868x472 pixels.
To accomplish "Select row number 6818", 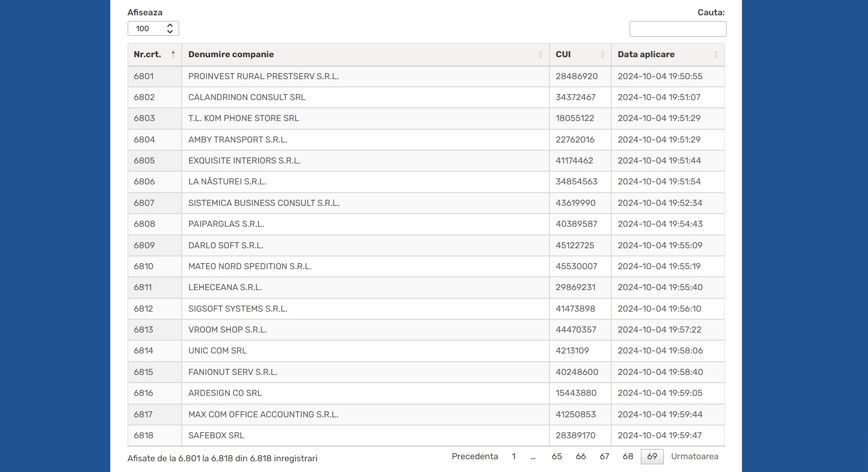I will tap(143, 436).
